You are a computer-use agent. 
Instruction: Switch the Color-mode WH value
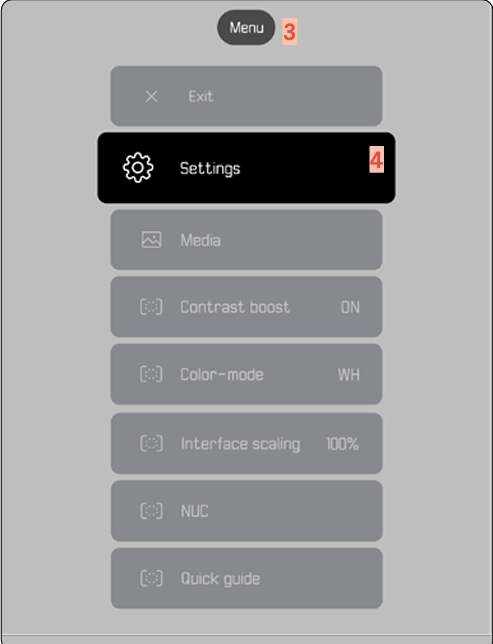(x=349, y=375)
